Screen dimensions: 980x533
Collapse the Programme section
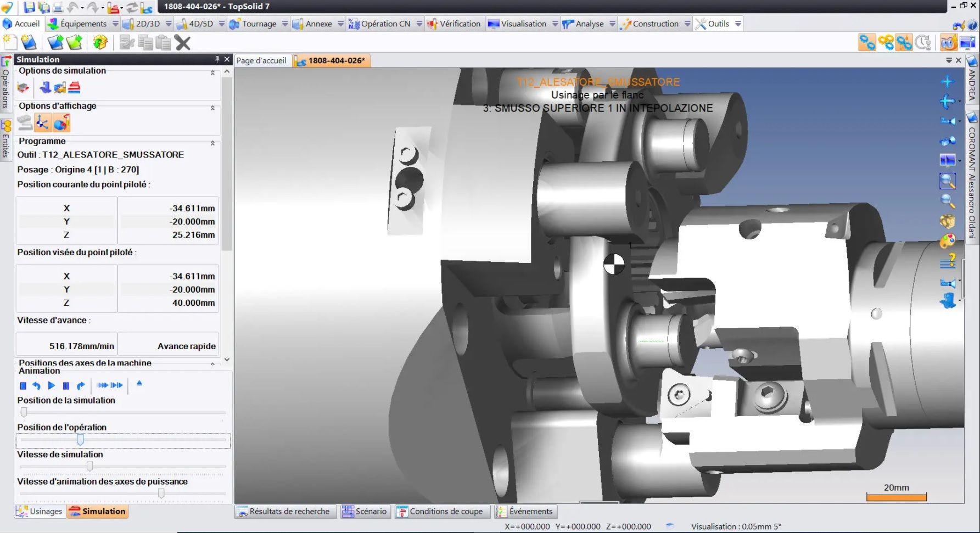[x=212, y=143]
